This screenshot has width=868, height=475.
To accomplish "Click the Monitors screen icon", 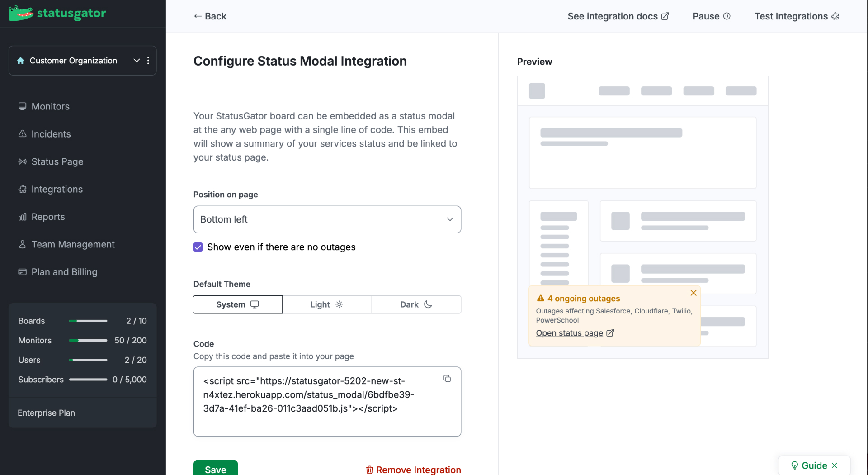I will (x=22, y=106).
